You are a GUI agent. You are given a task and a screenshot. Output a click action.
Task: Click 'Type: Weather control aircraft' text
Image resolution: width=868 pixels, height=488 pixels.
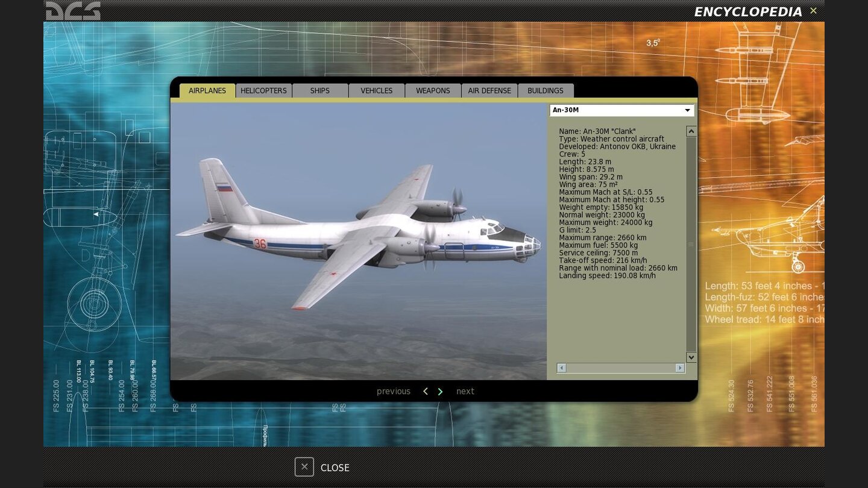(611, 139)
